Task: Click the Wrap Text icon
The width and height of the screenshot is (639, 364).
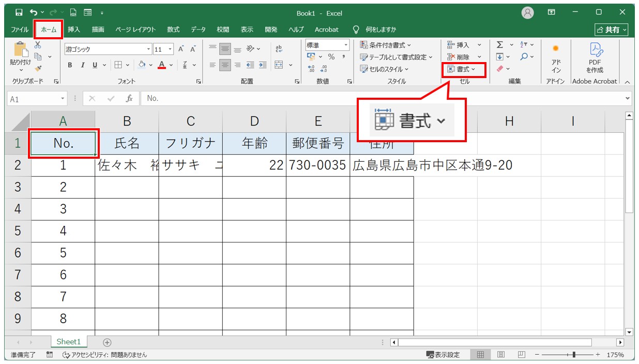Action: (x=280, y=49)
